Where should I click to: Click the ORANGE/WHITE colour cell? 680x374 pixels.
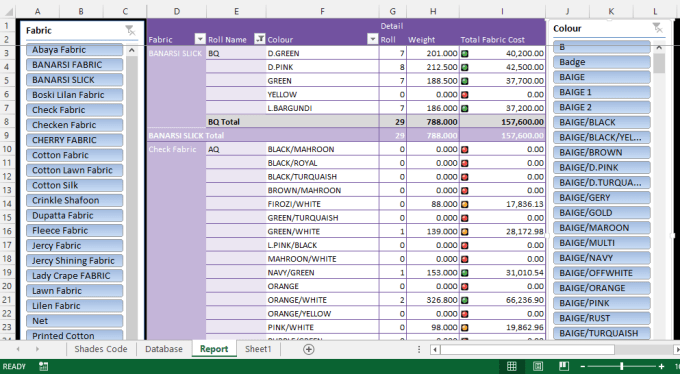pos(322,300)
